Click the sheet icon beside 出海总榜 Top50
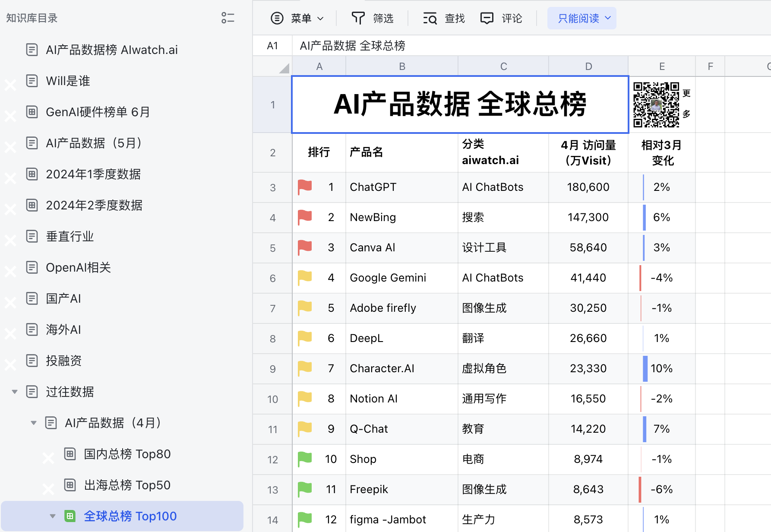The image size is (771, 532). tap(70, 485)
